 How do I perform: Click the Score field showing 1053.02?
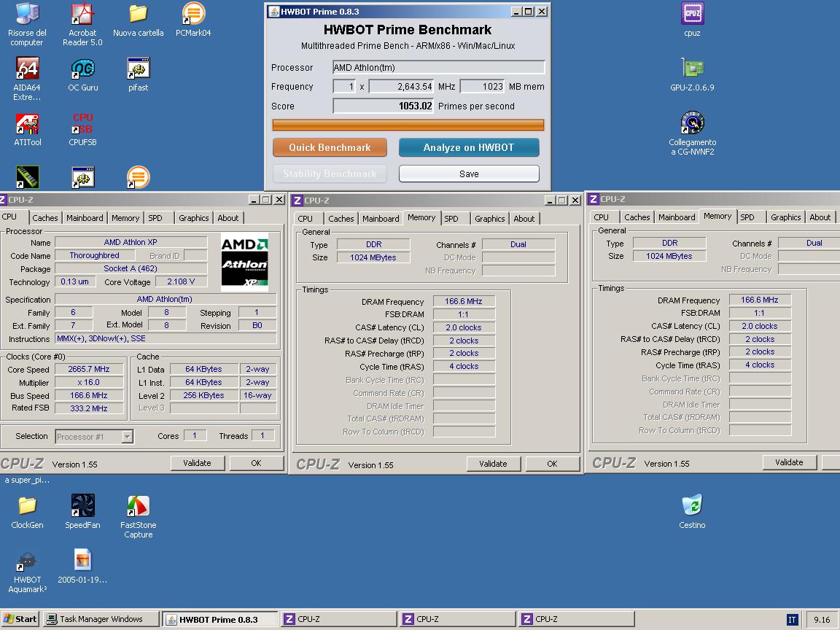[x=383, y=106]
